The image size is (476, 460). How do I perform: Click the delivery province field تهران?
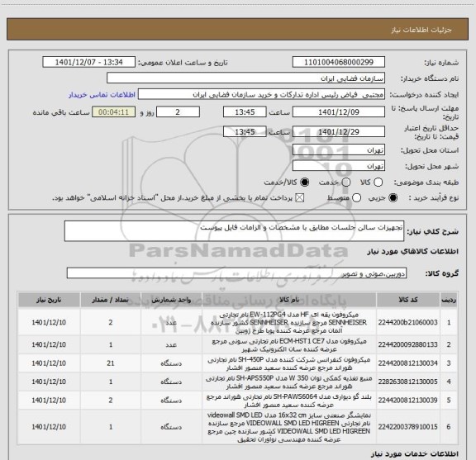pyautogui.click(x=339, y=150)
